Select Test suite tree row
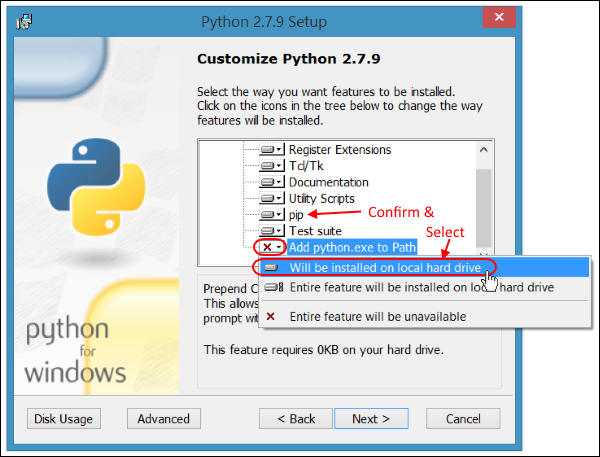The image size is (600, 457). click(x=315, y=231)
